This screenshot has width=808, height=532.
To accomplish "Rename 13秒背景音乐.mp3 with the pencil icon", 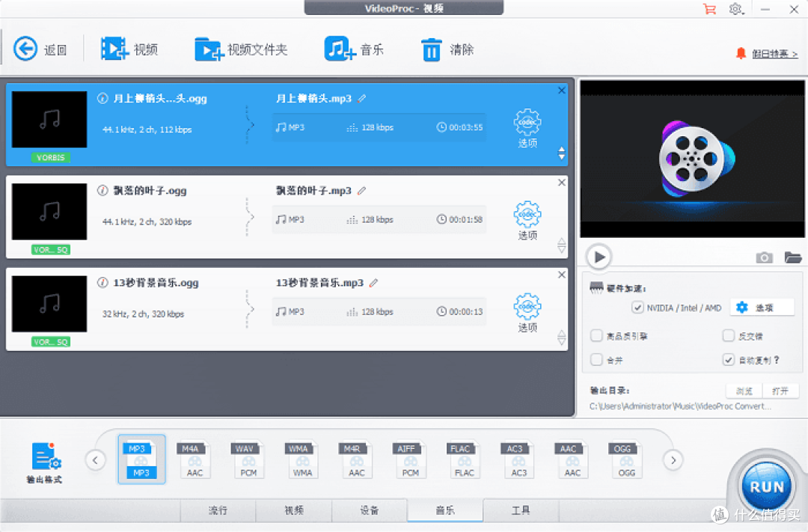I will point(373,283).
